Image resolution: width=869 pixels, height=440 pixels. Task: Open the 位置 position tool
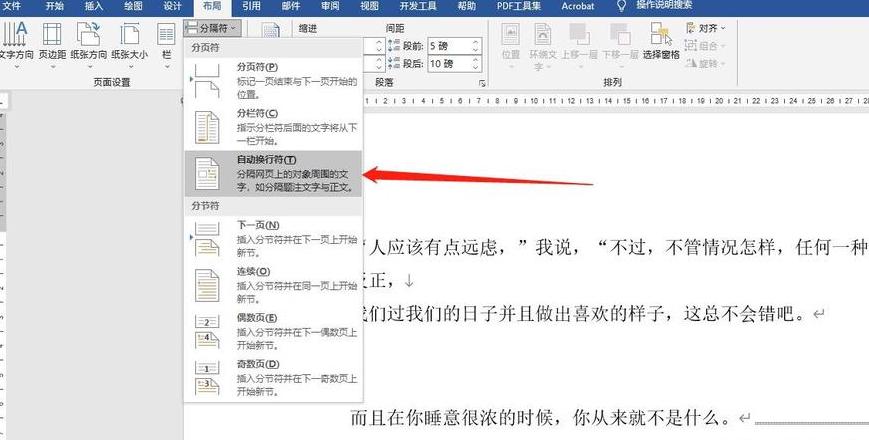click(x=510, y=45)
